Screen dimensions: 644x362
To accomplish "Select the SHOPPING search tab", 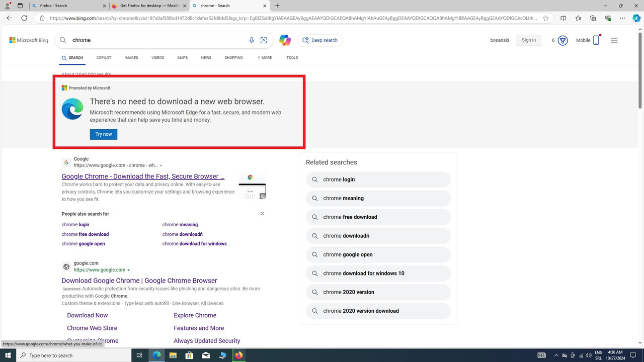I will click(x=233, y=58).
